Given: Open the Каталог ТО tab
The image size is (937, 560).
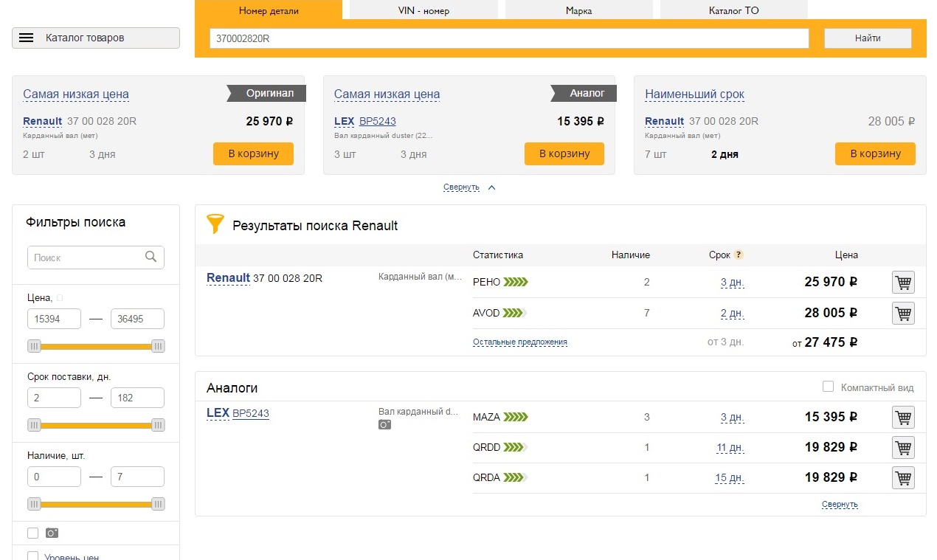Looking at the screenshot, I should pyautogui.click(x=733, y=10).
